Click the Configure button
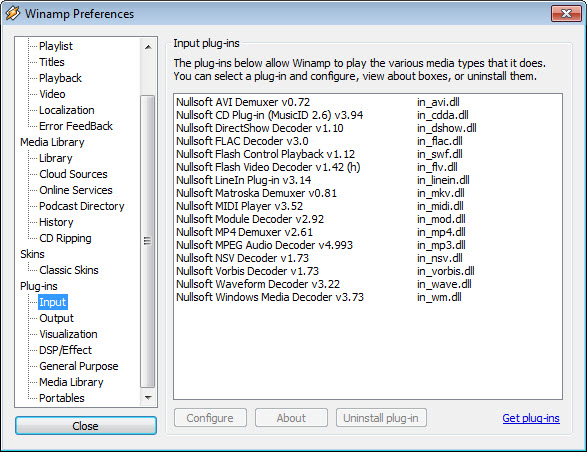Image resolution: width=587 pixels, height=452 pixels. 210,418
